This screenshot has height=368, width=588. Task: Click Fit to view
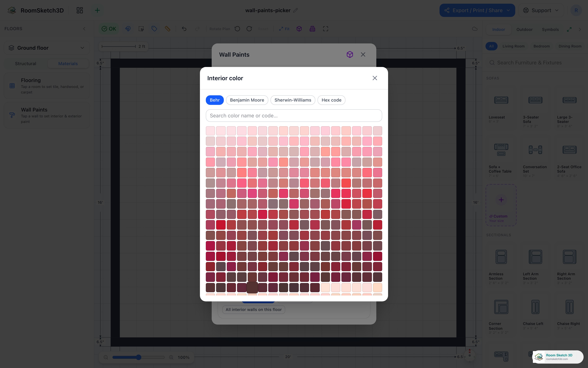[x=284, y=29]
